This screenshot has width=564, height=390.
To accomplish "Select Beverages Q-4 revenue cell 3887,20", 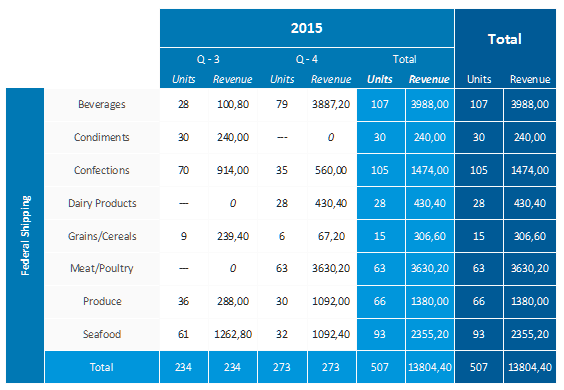I will (331, 104).
